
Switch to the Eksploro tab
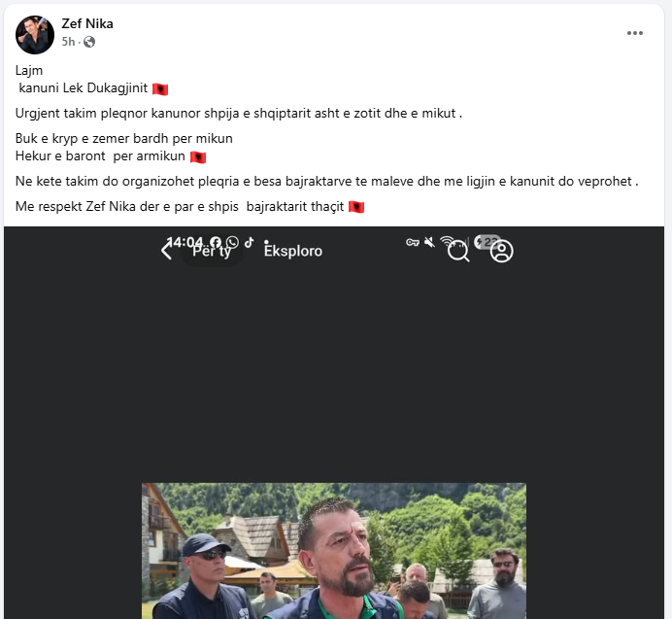coord(293,251)
